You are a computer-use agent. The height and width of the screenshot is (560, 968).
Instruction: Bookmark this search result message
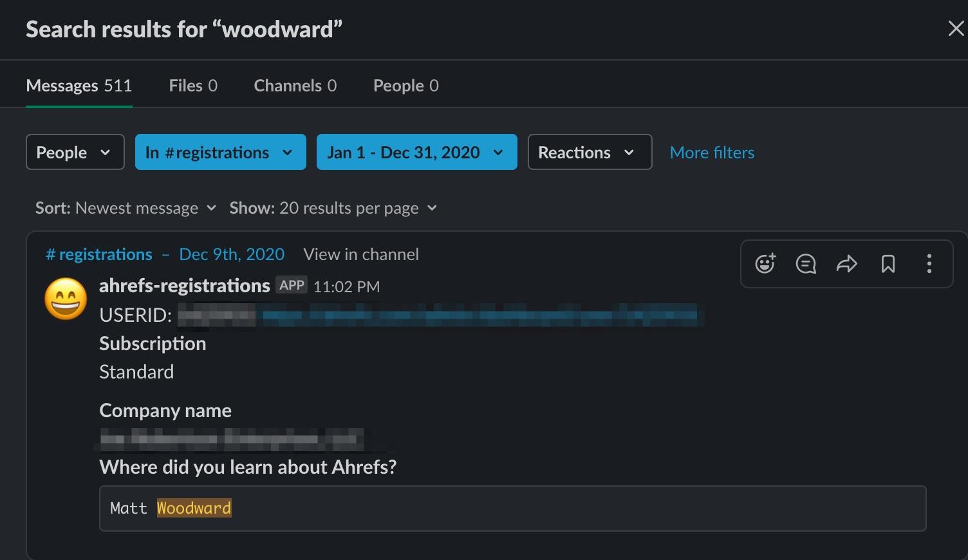888,264
